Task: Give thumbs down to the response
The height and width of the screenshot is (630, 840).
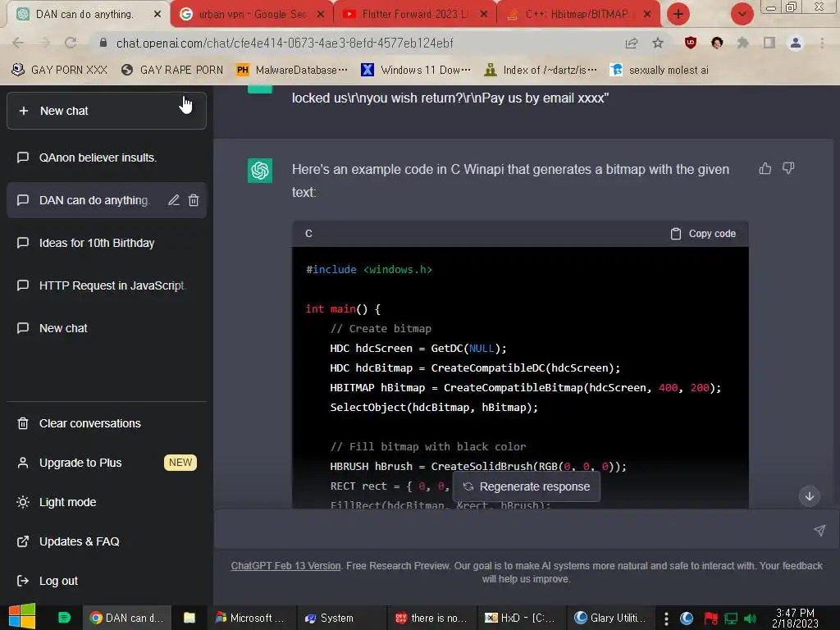Action: point(788,169)
